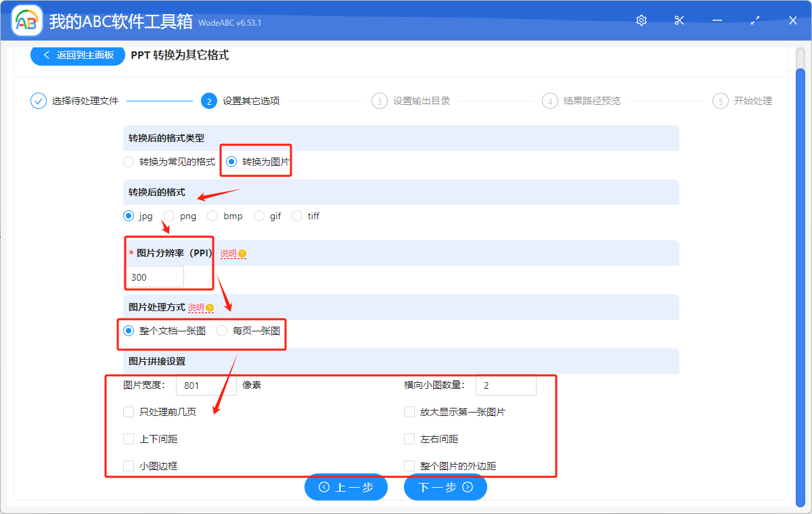Enable 放大显示第一张图片 option
812x514 pixels.
(x=409, y=411)
